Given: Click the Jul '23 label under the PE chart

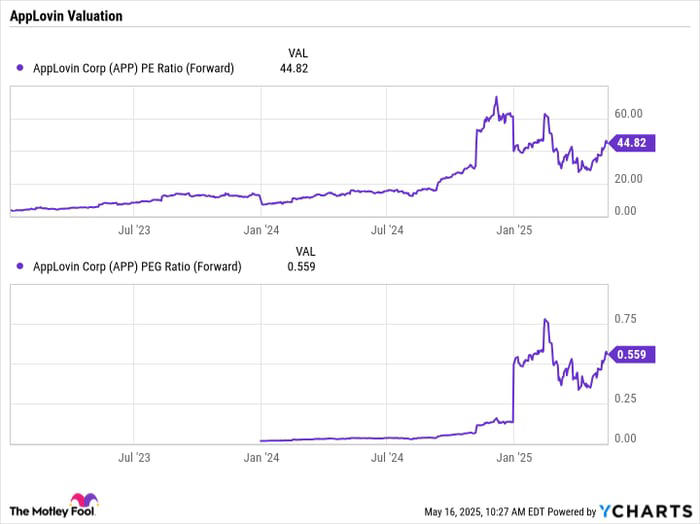Looking at the screenshot, I should click(134, 230).
